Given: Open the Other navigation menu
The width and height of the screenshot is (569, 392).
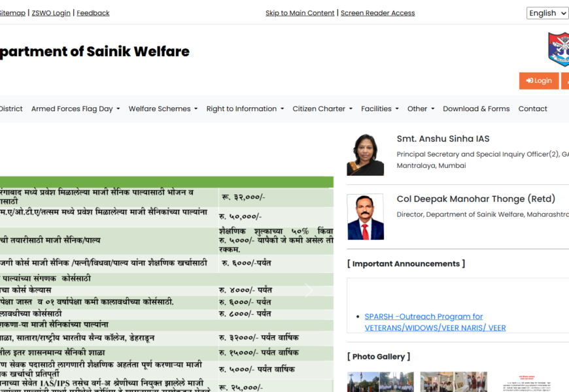Looking at the screenshot, I should click(421, 109).
